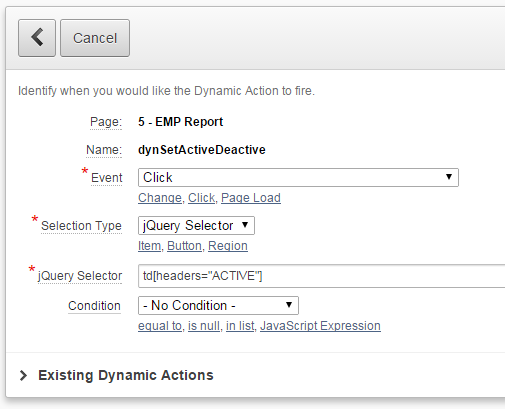Show help for the Event label

point(107,178)
